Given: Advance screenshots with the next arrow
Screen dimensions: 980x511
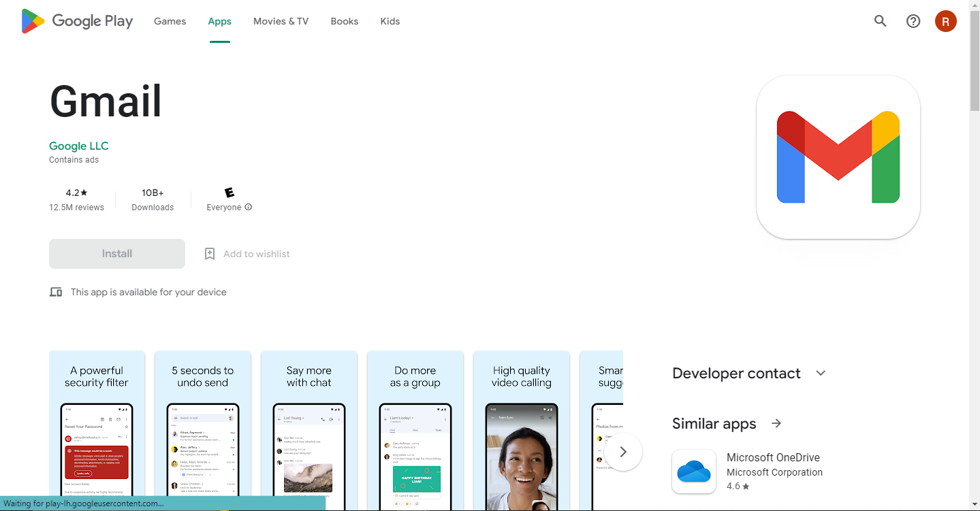Looking at the screenshot, I should tap(622, 452).
